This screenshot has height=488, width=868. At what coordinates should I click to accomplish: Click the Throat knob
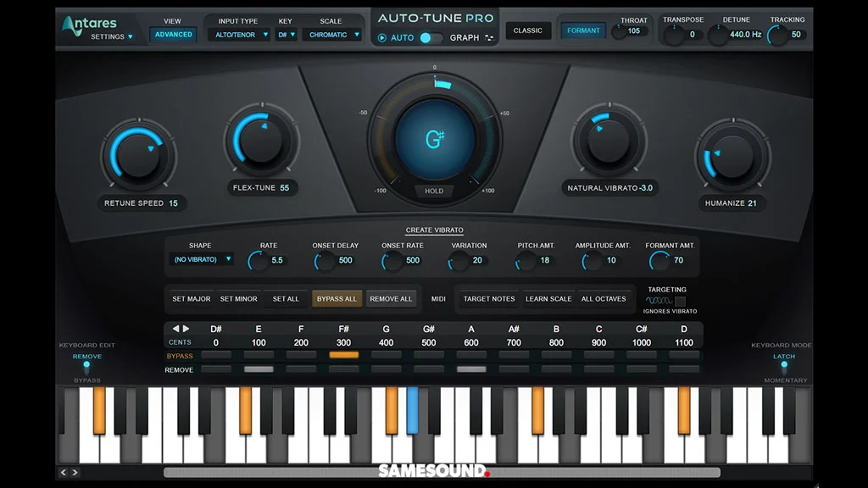pos(618,31)
